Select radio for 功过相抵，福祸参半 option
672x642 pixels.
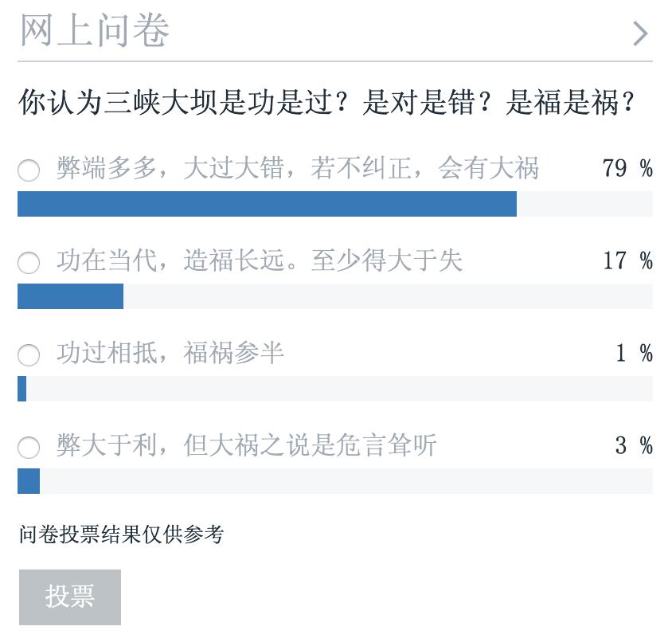pyautogui.click(x=29, y=355)
